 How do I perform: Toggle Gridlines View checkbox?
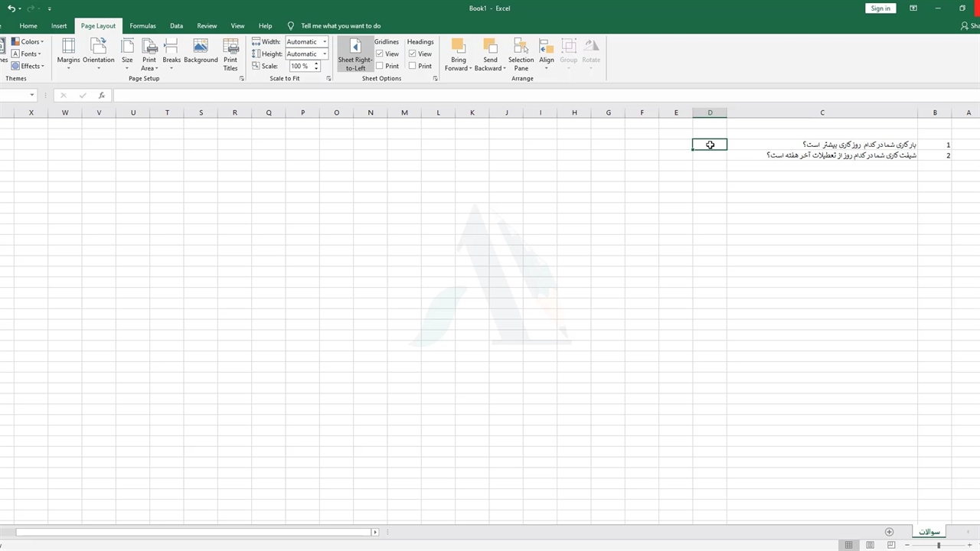(x=381, y=54)
